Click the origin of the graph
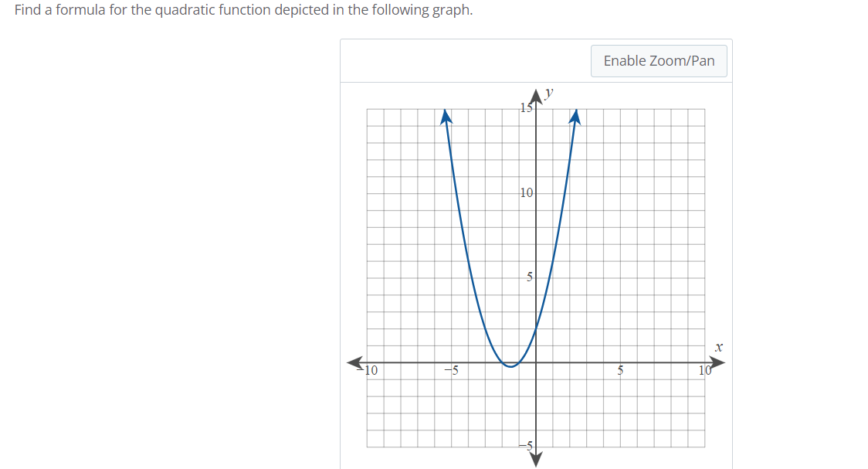This screenshot has height=469, width=868. click(535, 361)
